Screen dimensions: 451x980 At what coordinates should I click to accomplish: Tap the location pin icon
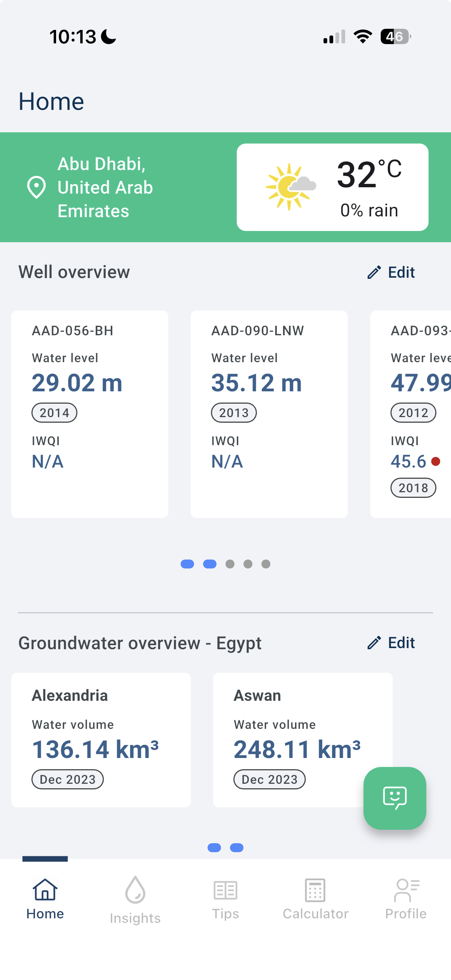tap(37, 187)
